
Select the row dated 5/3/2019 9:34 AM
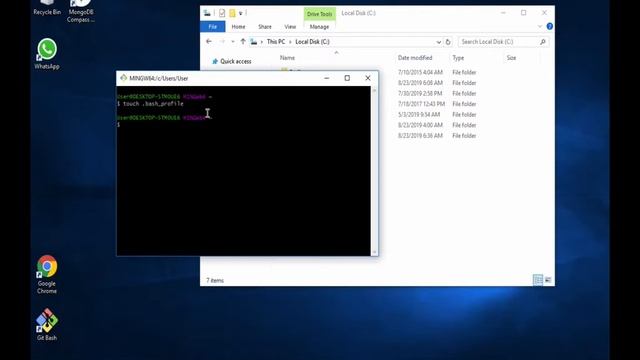[419, 115]
